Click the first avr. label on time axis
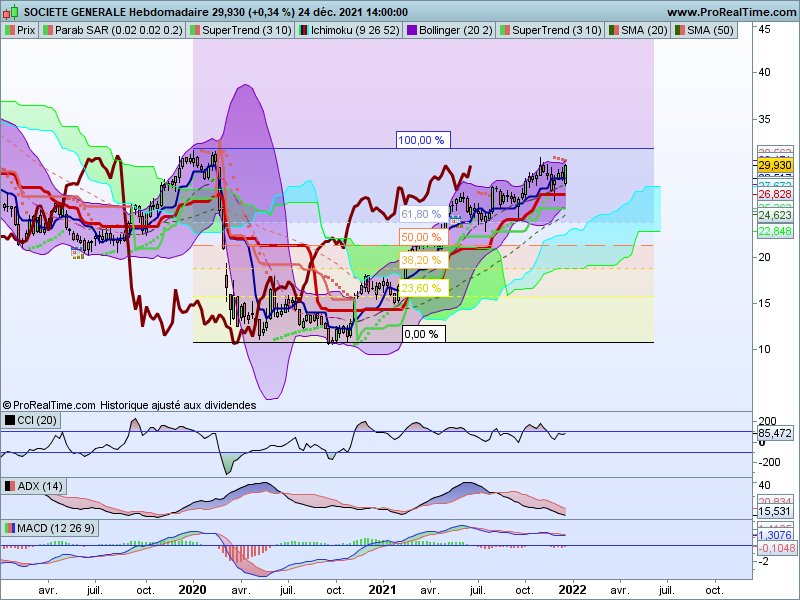The image size is (800, 600). 48,591
